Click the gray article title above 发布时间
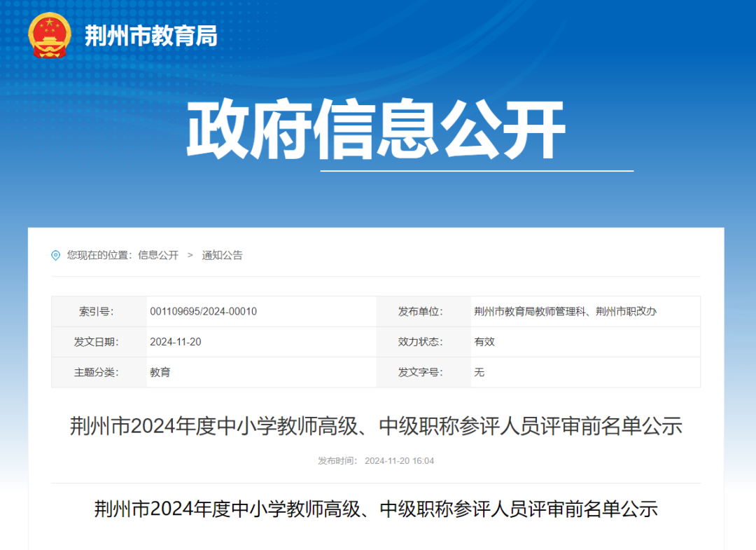 [376, 426]
